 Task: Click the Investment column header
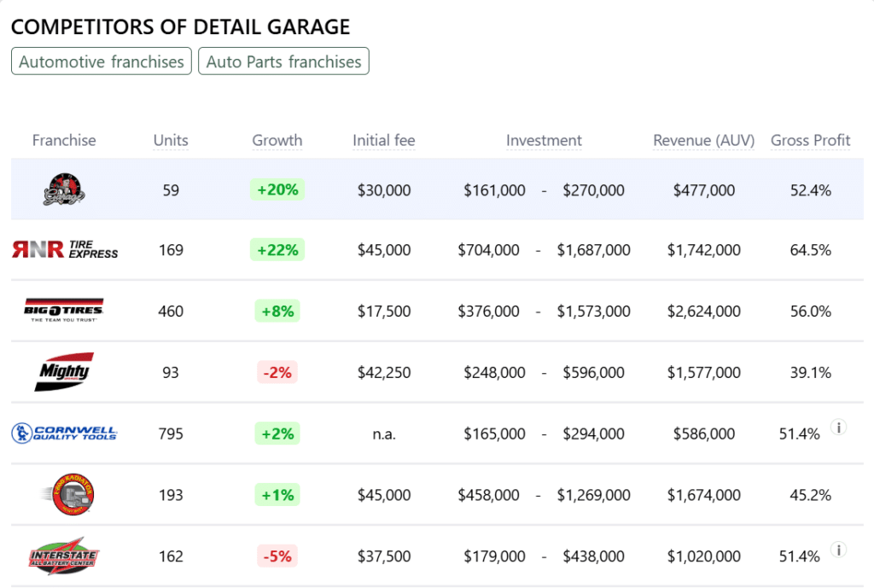tap(544, 141)
